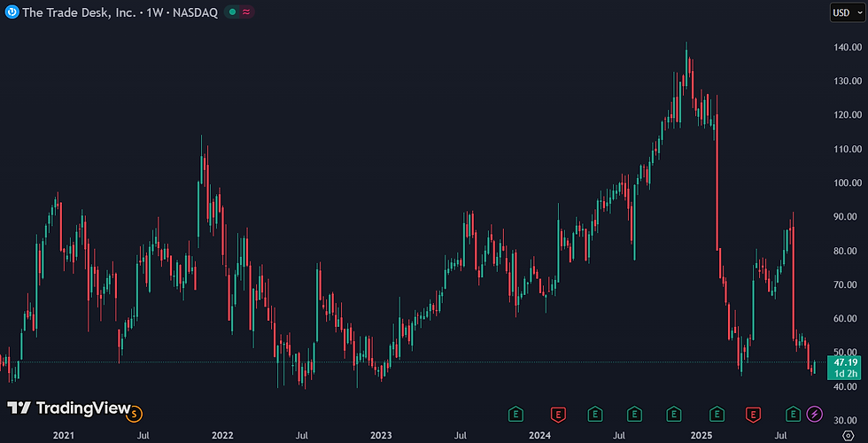Click the 2022 time axis label
The image size is (868, 443).
222,436
